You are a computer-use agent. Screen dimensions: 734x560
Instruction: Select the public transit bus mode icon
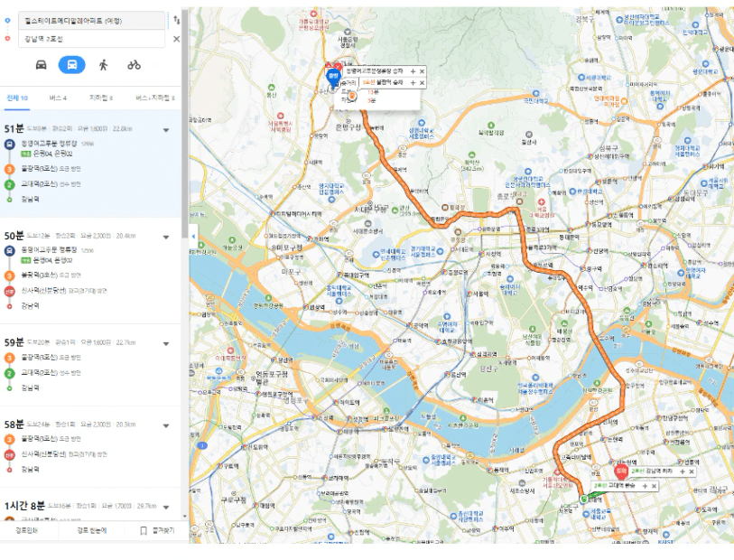[x=71, y=65]
